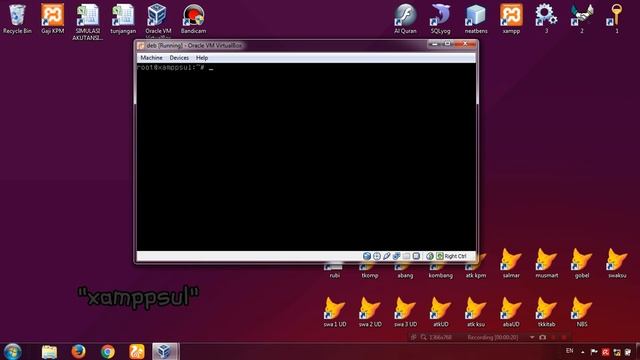Viewport: 640px width, 360px height.
Task: Click the network adapters icon in VM status bar
Action: click(396, 256)
